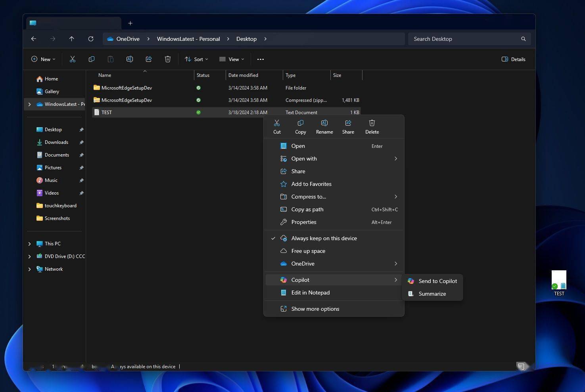Click the toolbar Cut scissors icon
Image resolution: width=585 pixels, height=392 pixels.
pyautogui.click(x=73, y=59)
